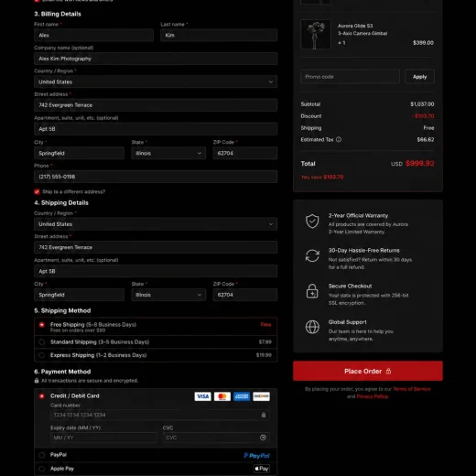
Task: Open billing Country / Region dropdown
Action: (156, 81)
